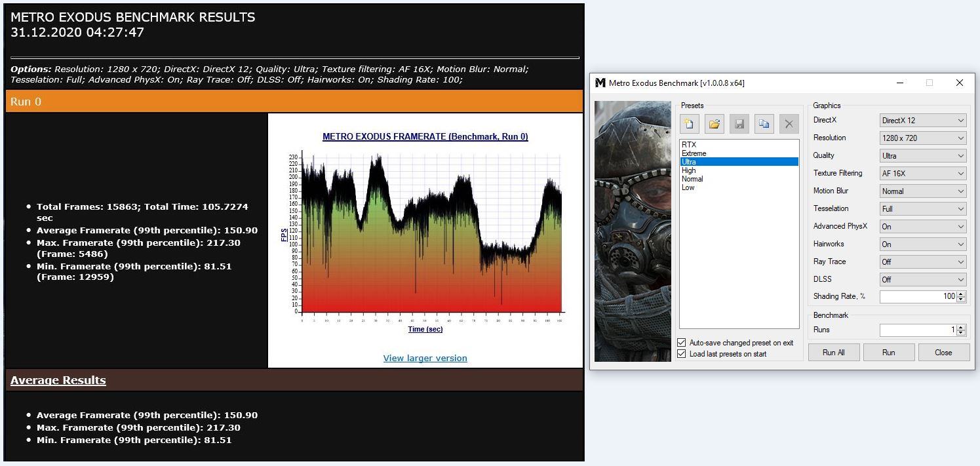Decrease Shading Rate with the down arrow

click(x=962, y=300)
